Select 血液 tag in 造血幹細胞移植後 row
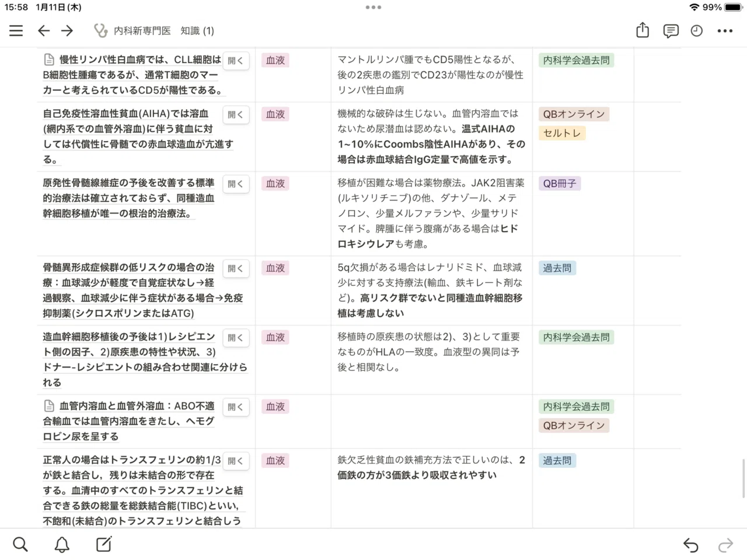 coord(275,337)
